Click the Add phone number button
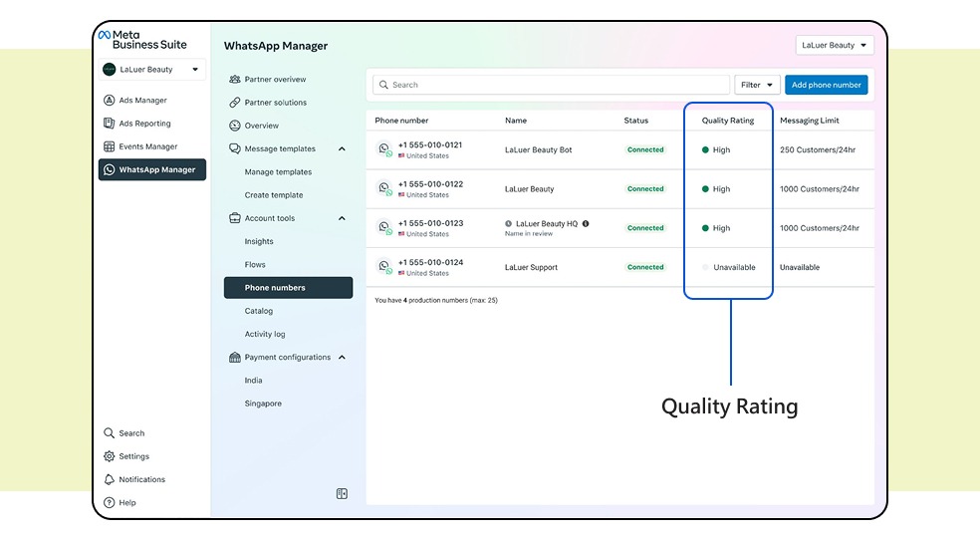This screenshot has height=540, width=980. coord(826,86)
